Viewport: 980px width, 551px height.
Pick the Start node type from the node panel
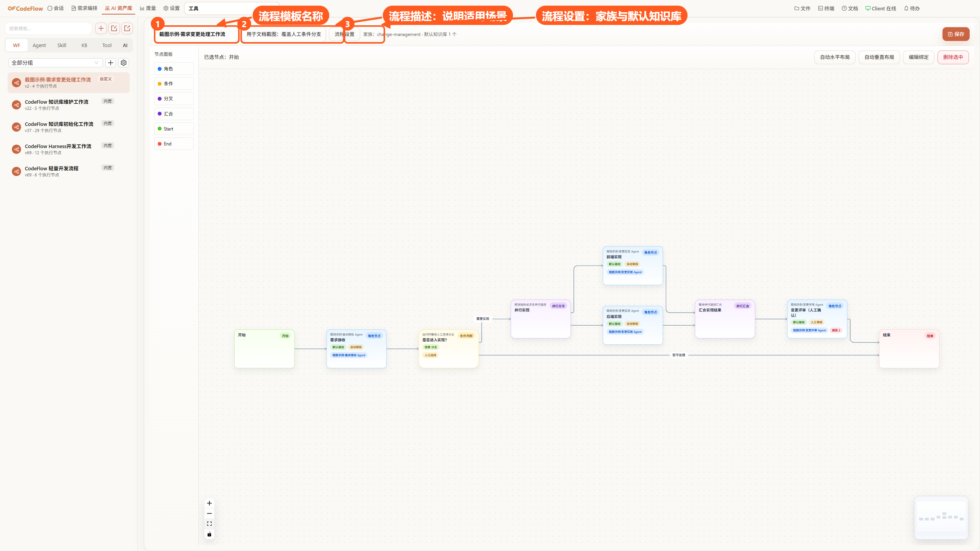174,129
